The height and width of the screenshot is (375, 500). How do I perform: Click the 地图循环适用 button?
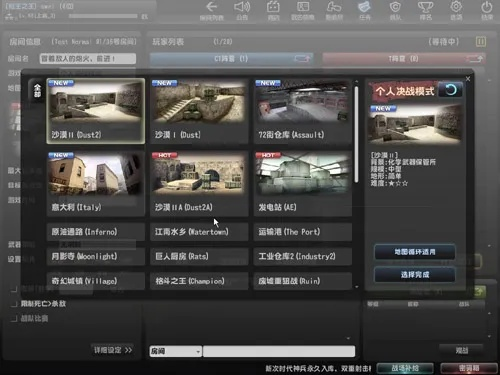pos(415,252)
